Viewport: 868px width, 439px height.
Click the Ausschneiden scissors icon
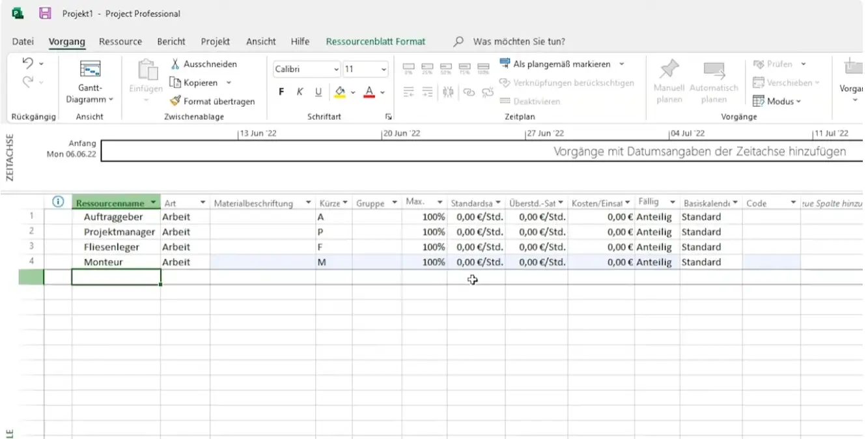[x=175, y=64]
